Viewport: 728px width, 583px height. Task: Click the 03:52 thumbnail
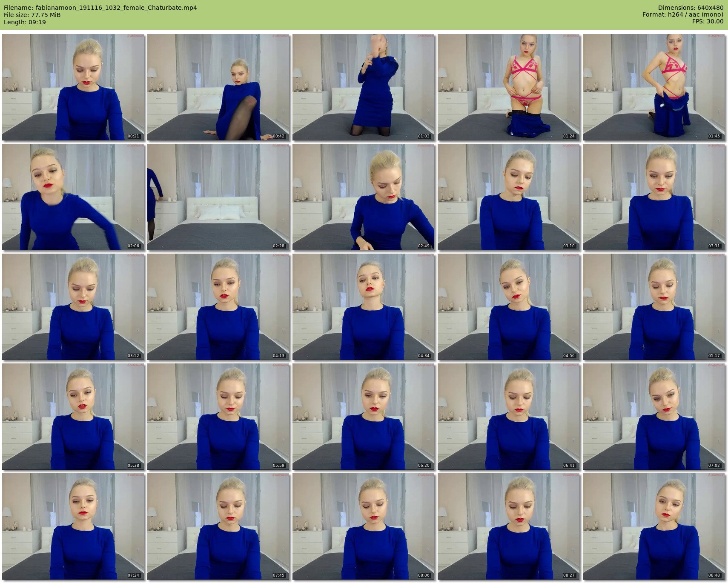(x=73, y=307)
